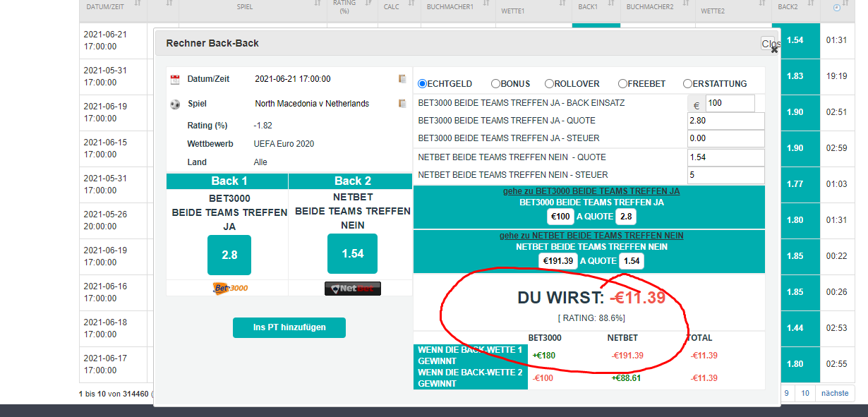Viewport: 868px width, 417px height.
Task: Click the Back 1 odds box showing 2.8
Action: point(229,255)
